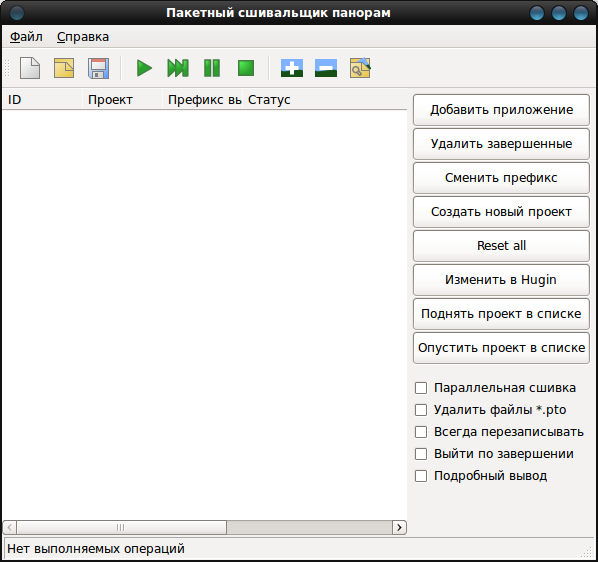The height and width of the screenshot is (562, 598).
Task: Skip the current project with the fast-forward icon
Action: 178,68
